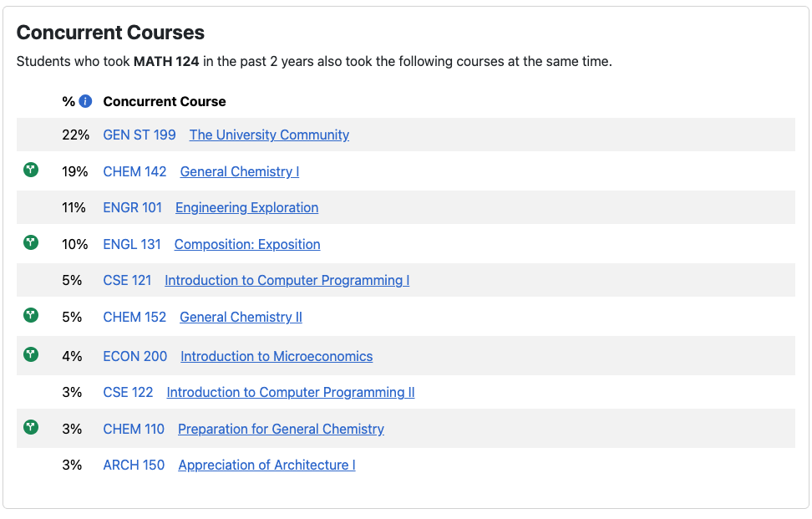
Task: Open the Appreciation of Architecture I link
Action: pos(266,465)
